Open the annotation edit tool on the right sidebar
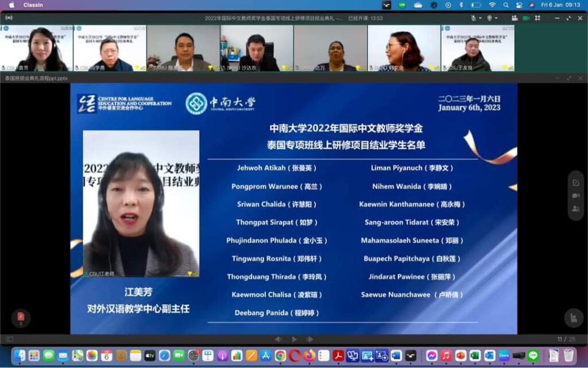The width and height of the screenshot is (588, 368). click(x=575, y=183)
